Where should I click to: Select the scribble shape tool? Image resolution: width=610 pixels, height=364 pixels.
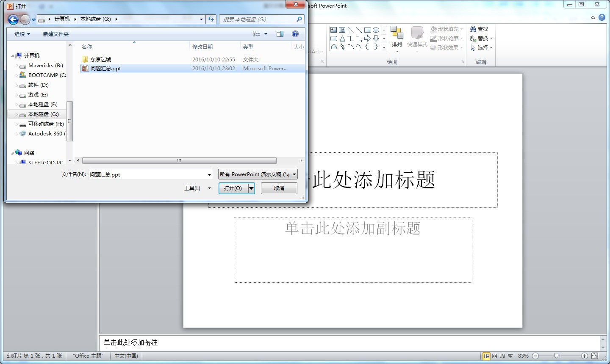342,47
